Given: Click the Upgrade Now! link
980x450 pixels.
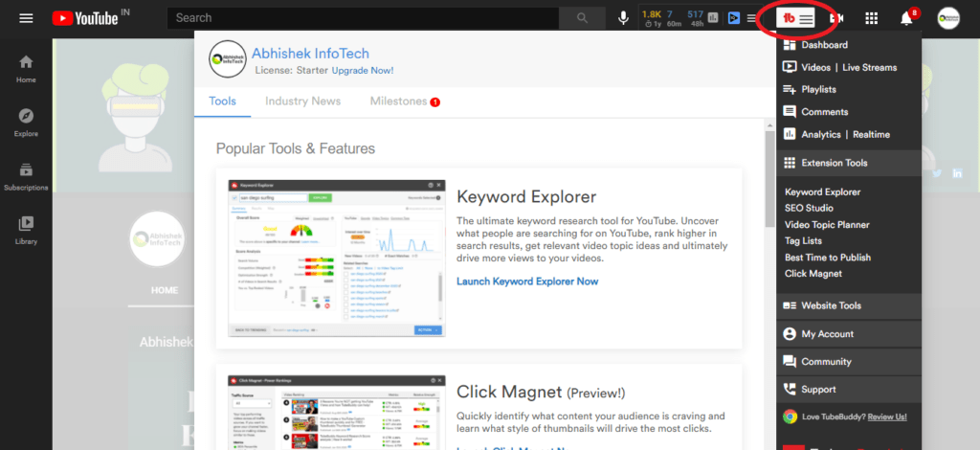Looking at the screenshot, I should (363, 70).
